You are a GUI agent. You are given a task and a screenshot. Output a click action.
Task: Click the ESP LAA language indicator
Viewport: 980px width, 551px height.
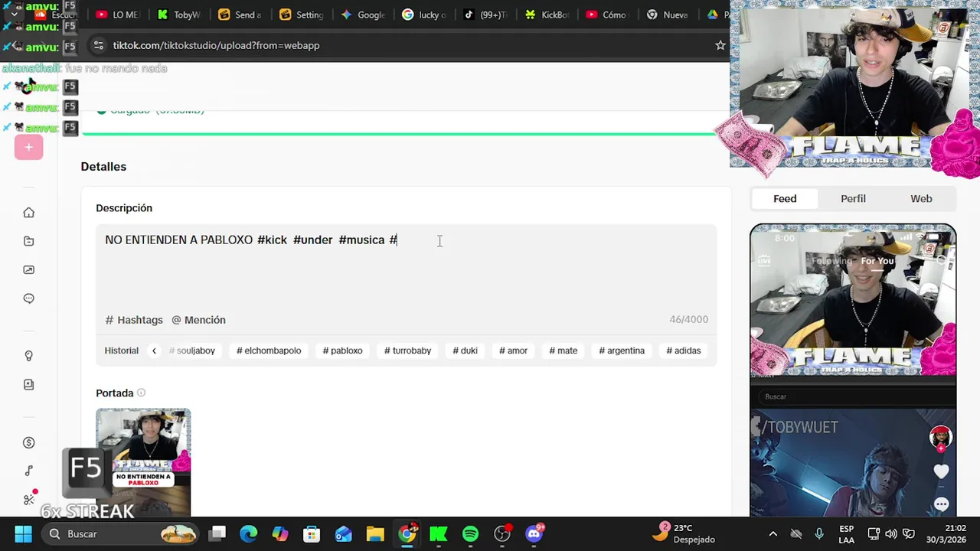[846, 533]
